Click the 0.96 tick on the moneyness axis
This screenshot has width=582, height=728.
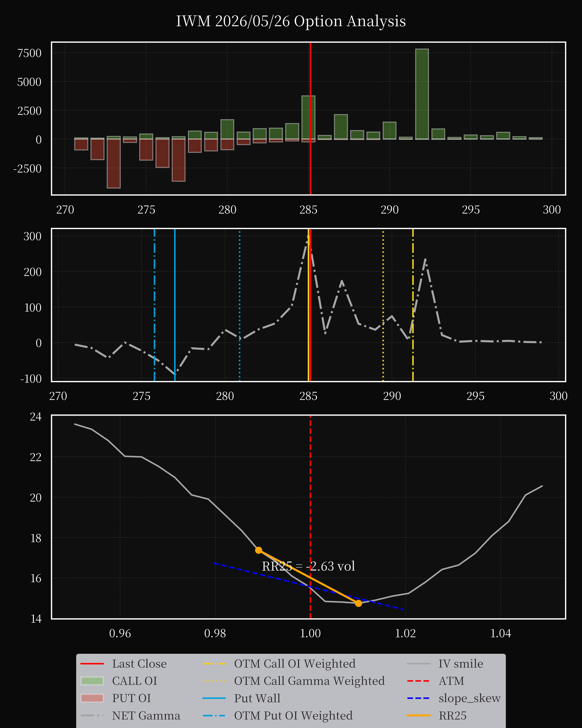click(x=120, y=633)
